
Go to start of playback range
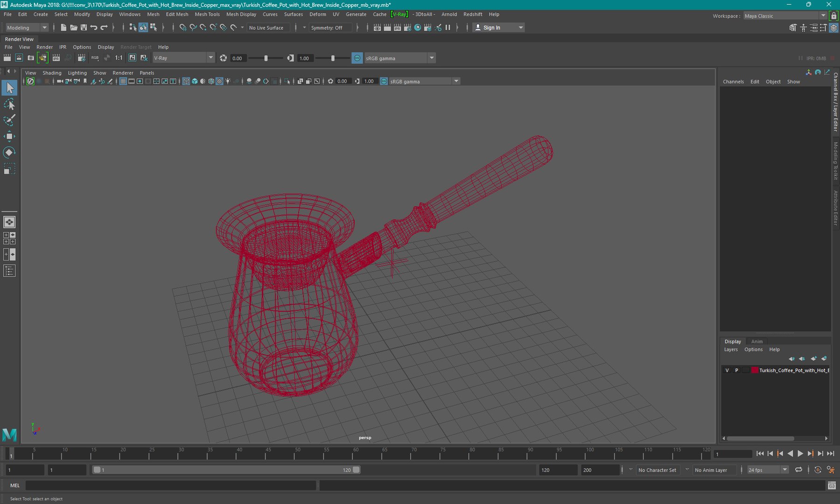pyautogui.click(x=760, y=454)
